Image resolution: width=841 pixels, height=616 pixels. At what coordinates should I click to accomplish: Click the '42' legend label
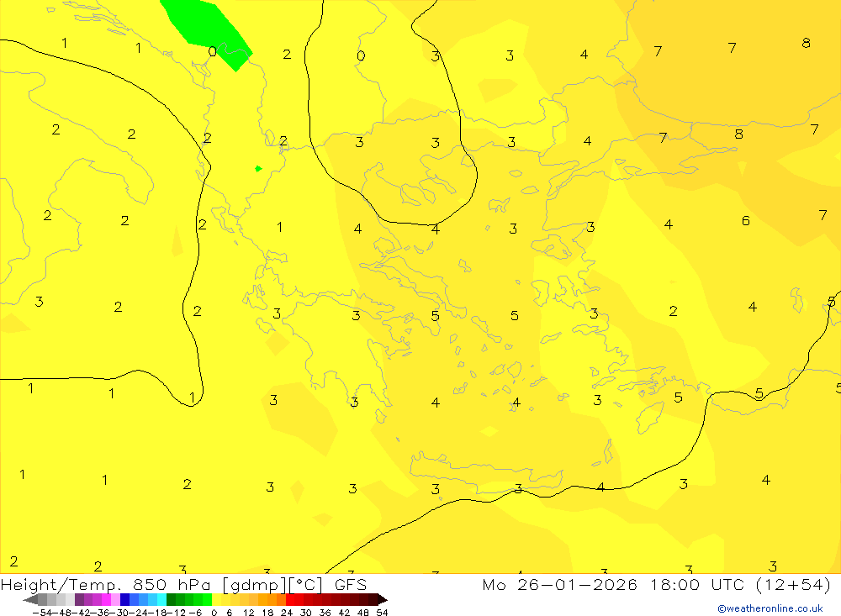click(344, 613)
